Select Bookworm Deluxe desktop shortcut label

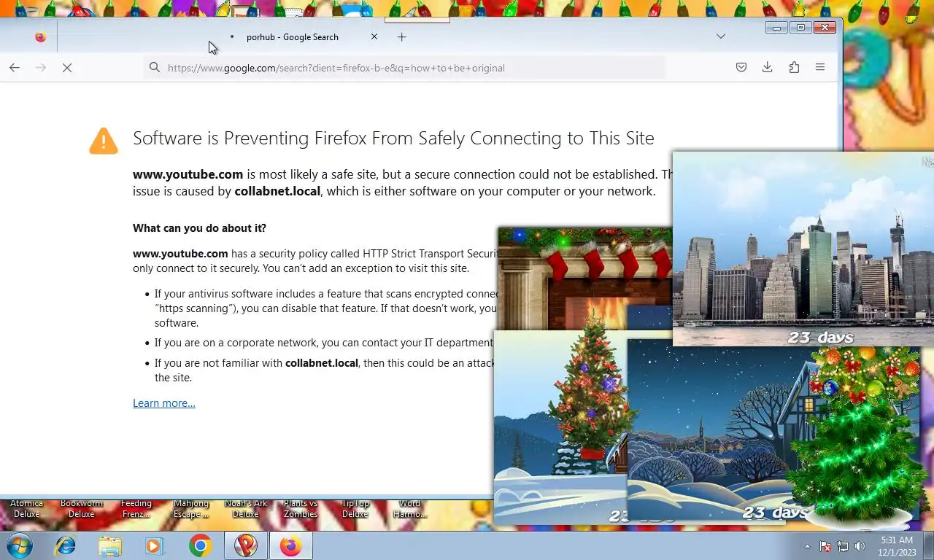(x=82, y=509)
